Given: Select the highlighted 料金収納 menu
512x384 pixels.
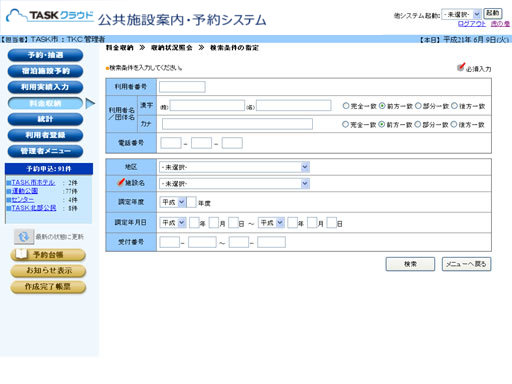Looking at the screenshot, I should [x=45, y=103].
